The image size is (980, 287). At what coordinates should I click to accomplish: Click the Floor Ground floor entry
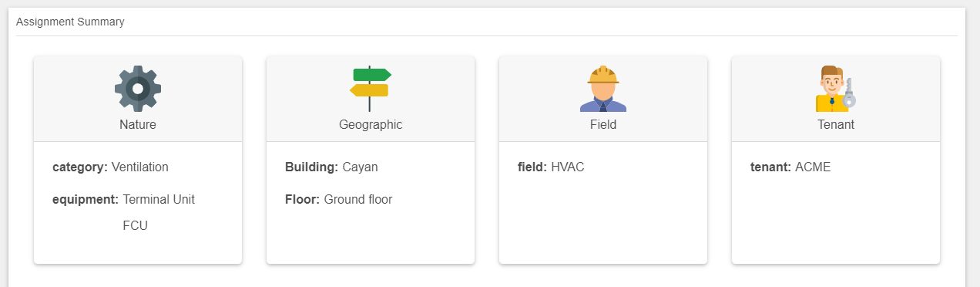[x=338, y=199]
